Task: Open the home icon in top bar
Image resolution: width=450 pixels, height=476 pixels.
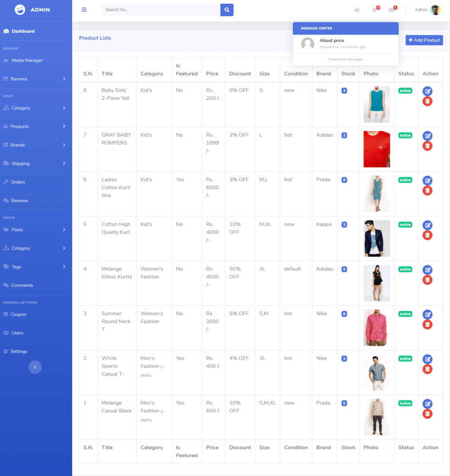Action: coord(357,10)
